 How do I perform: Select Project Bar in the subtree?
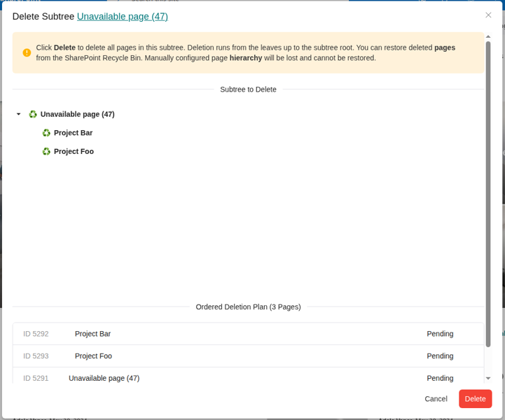[x=73, y=133]
